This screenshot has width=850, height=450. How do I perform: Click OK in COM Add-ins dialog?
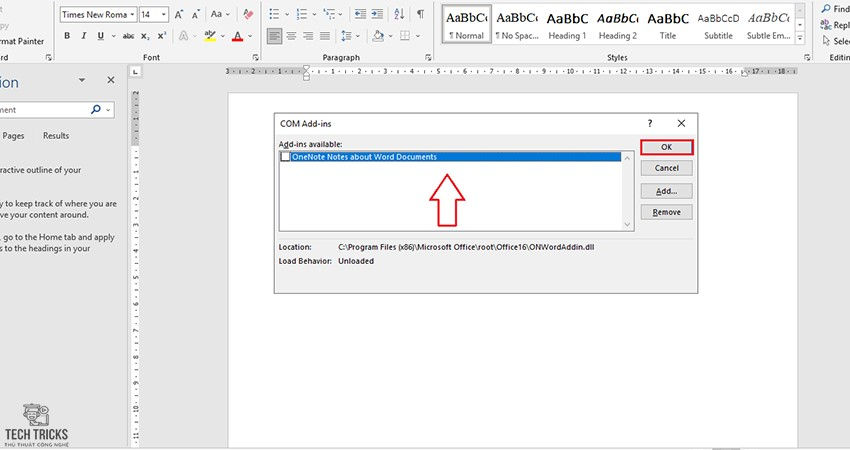click(x=666, y=147)
